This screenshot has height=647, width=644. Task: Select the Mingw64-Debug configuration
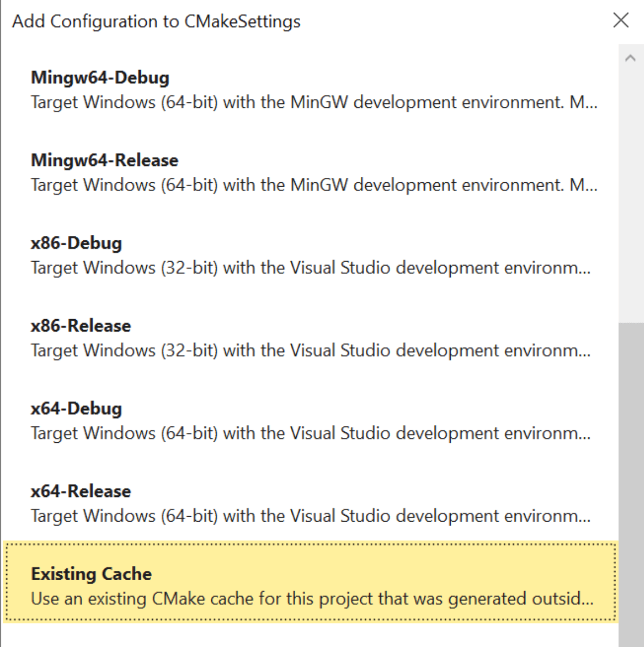coord(100,78)
